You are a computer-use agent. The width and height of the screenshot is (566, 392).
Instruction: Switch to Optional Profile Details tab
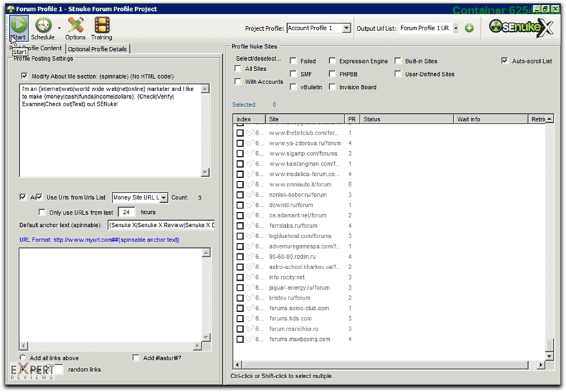click(x=97, y=49)
